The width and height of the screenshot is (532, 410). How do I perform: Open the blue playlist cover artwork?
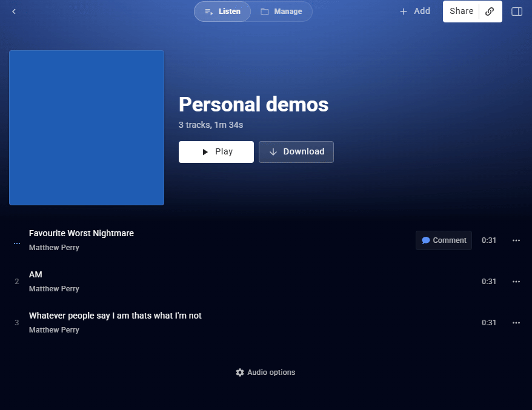[x=87, y=128]
